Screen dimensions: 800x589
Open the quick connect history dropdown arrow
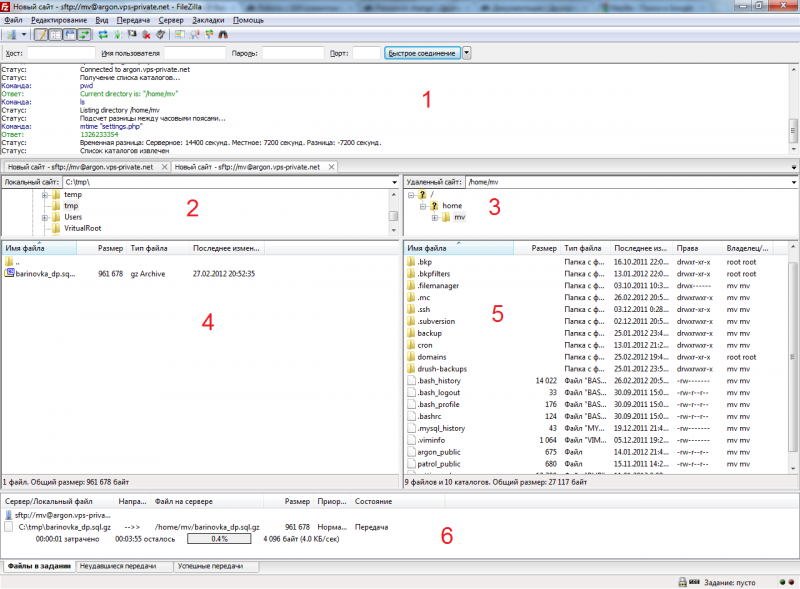click(467, 53)
